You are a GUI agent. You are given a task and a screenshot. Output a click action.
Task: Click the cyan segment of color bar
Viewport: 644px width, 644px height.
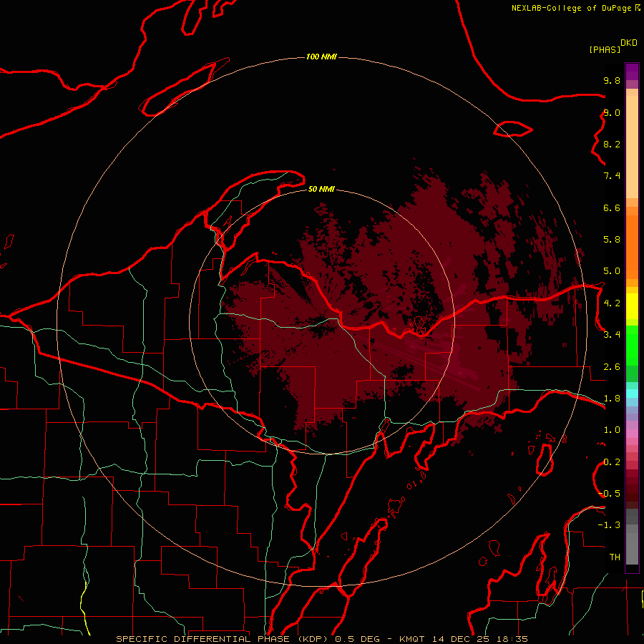632,394
